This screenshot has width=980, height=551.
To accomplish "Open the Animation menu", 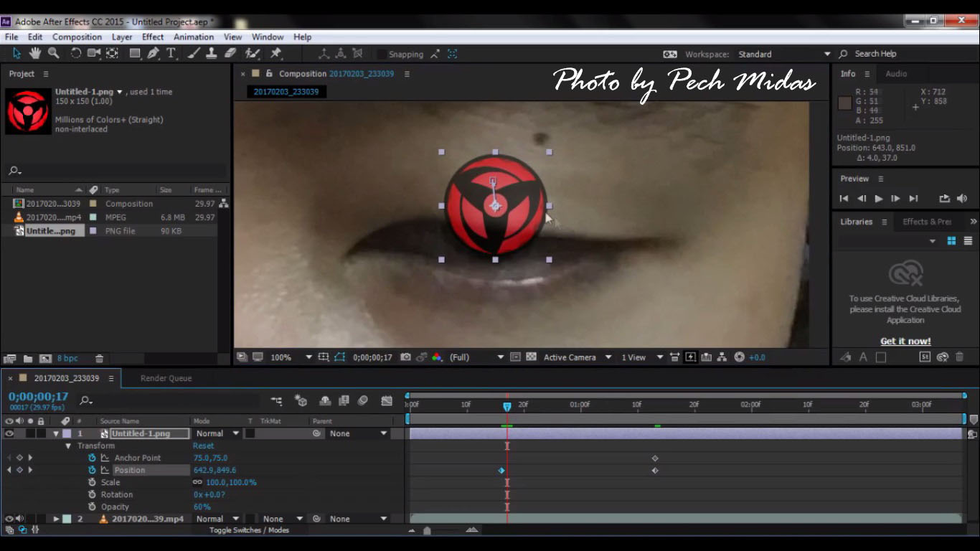I will click(x=194, y=37).
